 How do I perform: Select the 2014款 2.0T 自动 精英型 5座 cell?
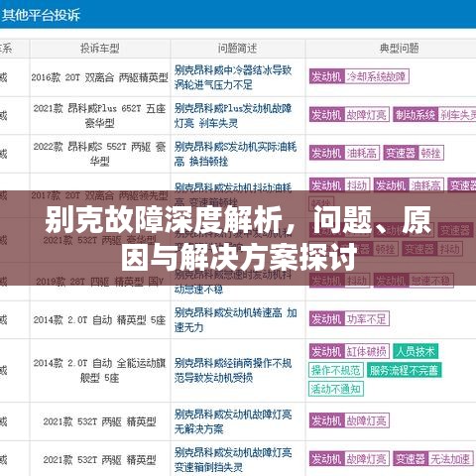click(x=100, y=320)
